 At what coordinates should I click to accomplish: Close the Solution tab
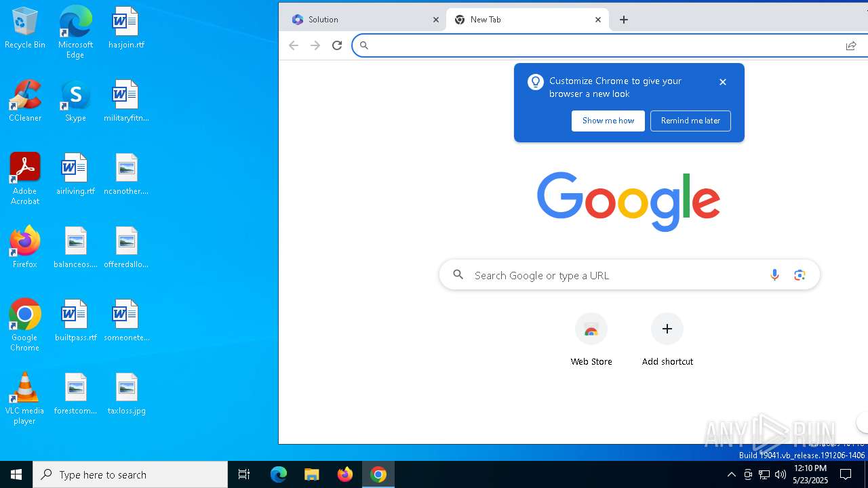click(x=436, y=20)
